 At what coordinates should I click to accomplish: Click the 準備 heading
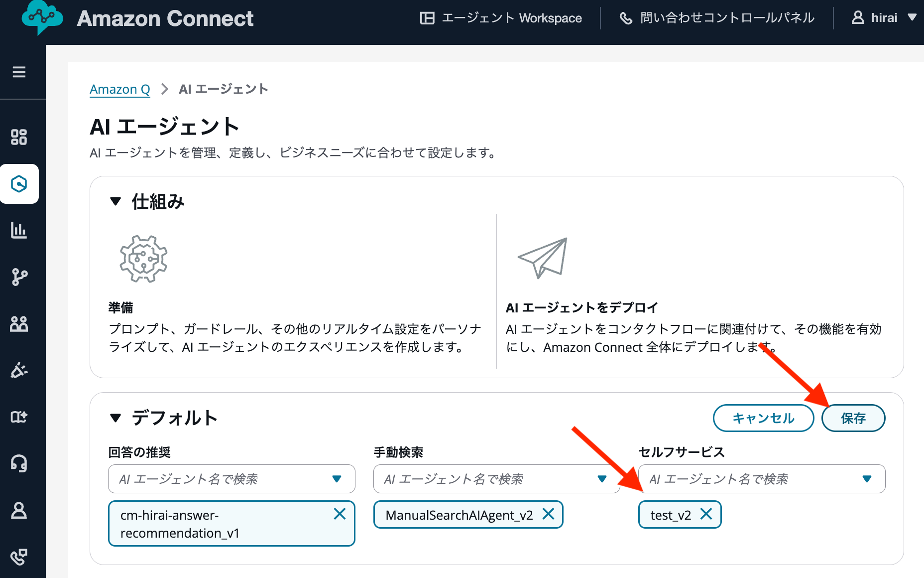coord(121,307)
